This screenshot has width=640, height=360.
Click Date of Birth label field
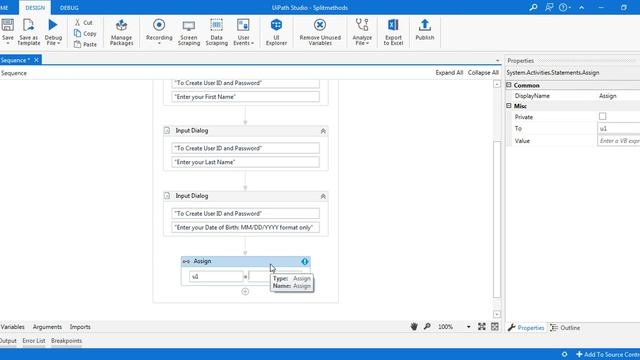[245, 227]
